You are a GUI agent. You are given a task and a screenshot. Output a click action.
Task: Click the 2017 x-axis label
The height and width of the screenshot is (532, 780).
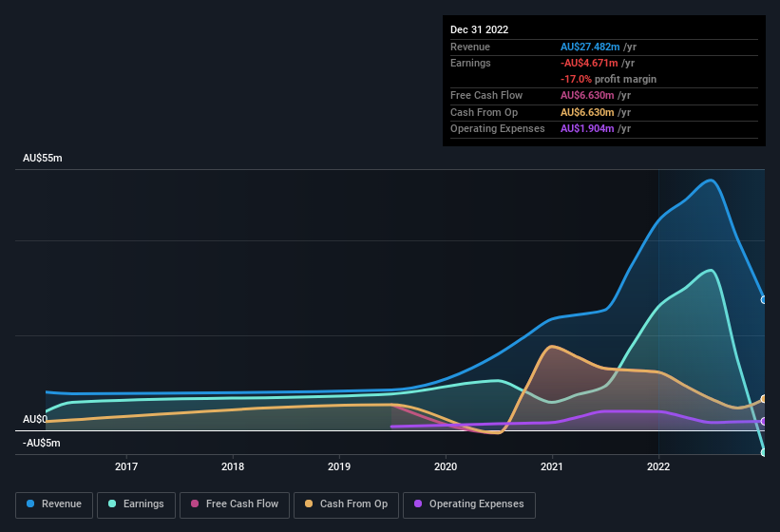126,466
